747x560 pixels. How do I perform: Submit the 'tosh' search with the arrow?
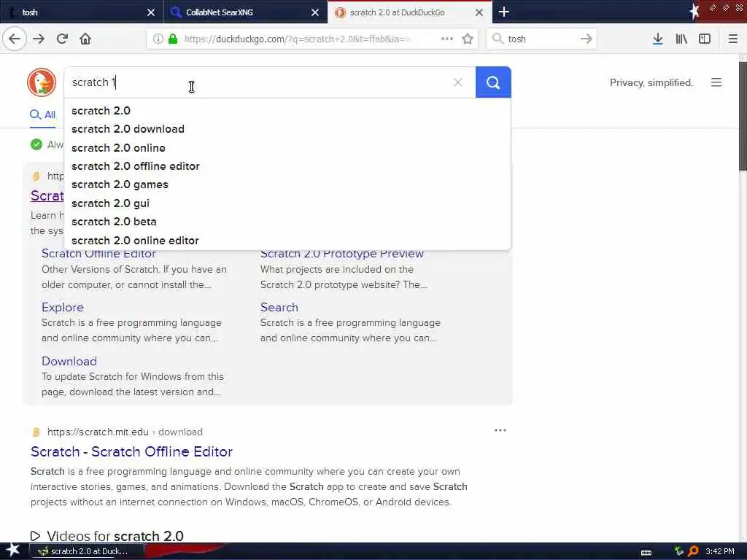586,39
